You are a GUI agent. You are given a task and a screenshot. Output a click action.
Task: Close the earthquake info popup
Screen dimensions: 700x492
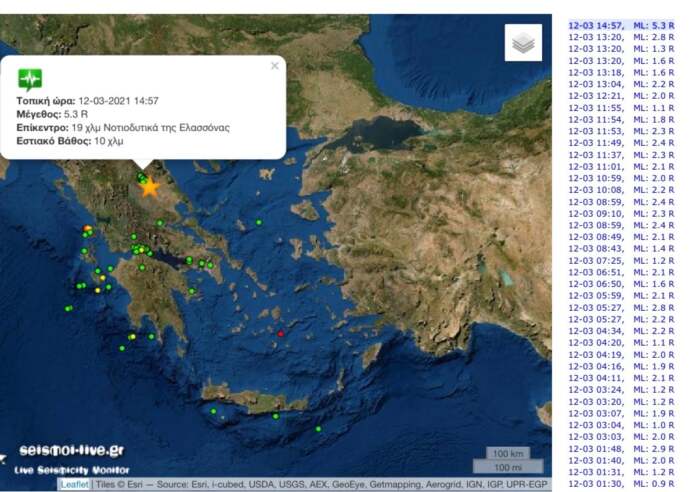275,66
